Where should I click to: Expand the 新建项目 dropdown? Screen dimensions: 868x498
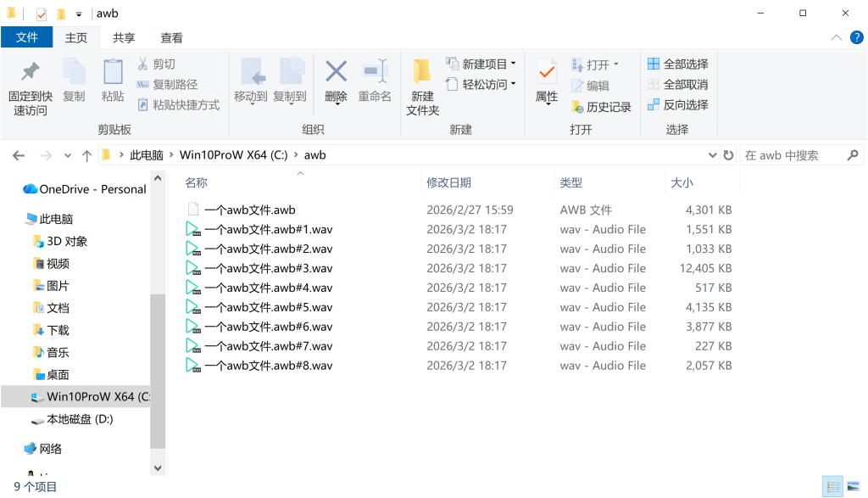point(513,64)
